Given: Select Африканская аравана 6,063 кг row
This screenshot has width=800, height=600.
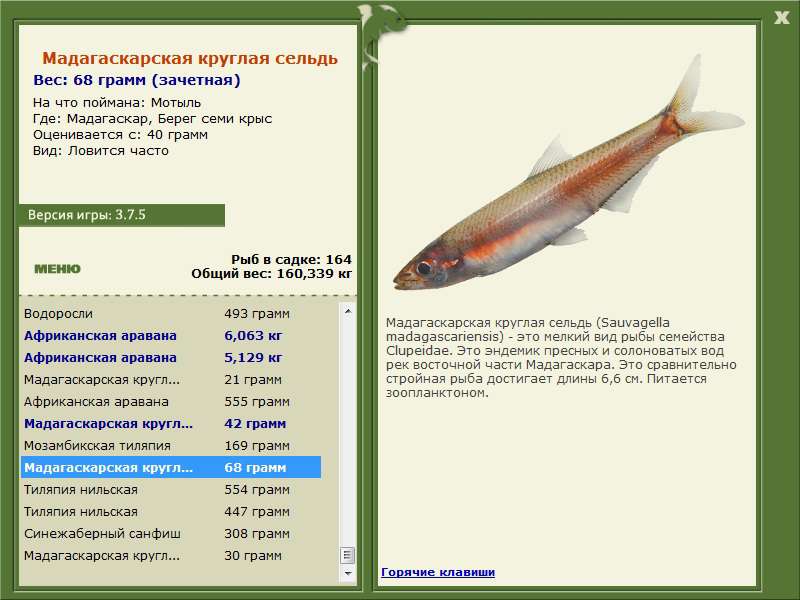Looking at the screenshot, I should 171,336.
